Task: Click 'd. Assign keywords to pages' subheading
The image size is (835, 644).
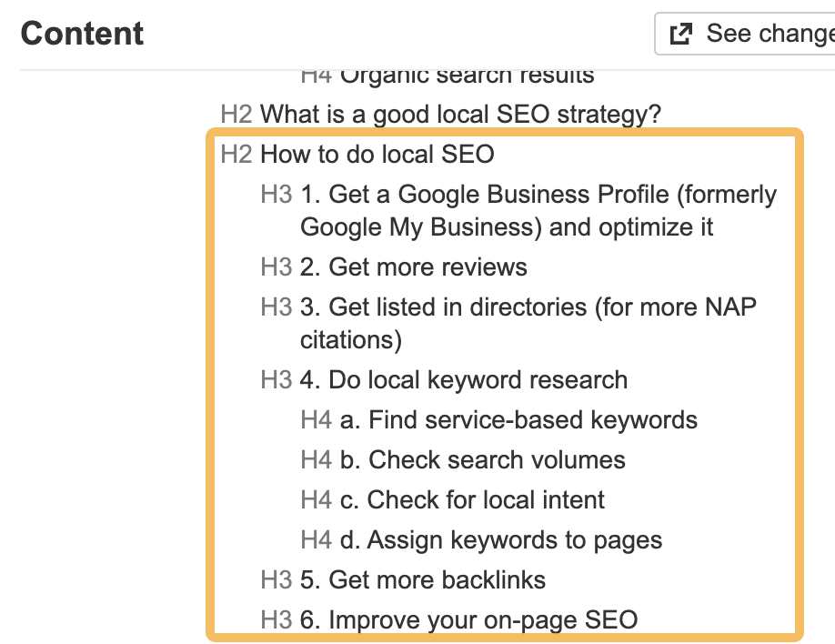Action: [x=501, y=540]
